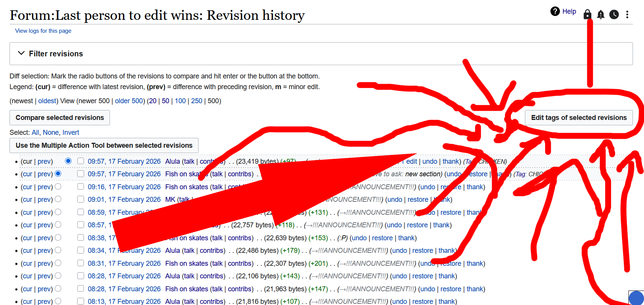Image resolution: width=644 pixels, height=305 pixels.
Task: Tick the checkbox for 08:38 revision
Action: tap(81, 237)
